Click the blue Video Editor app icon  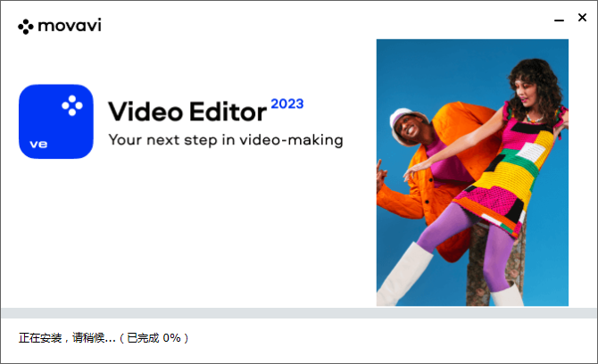pos(56,121)
